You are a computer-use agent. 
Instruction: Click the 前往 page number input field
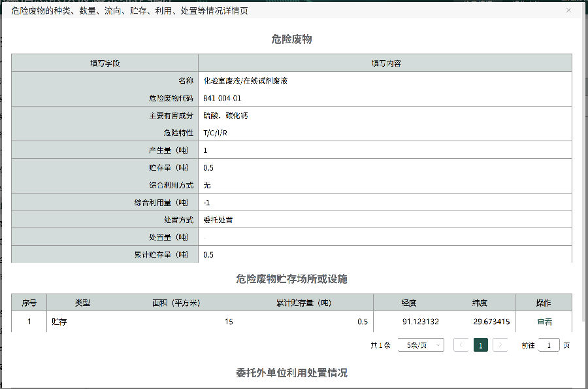point(549,345)
